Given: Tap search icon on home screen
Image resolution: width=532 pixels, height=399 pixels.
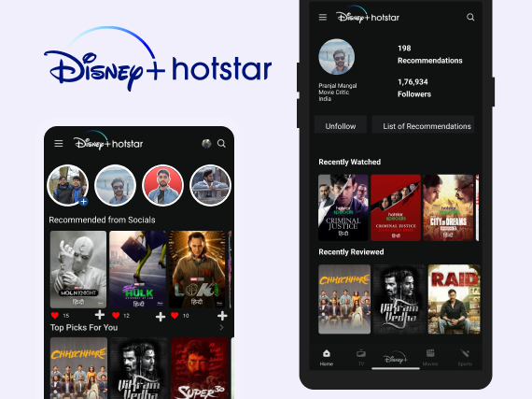Looking at the screenshot, I should [x=221, y=144].
